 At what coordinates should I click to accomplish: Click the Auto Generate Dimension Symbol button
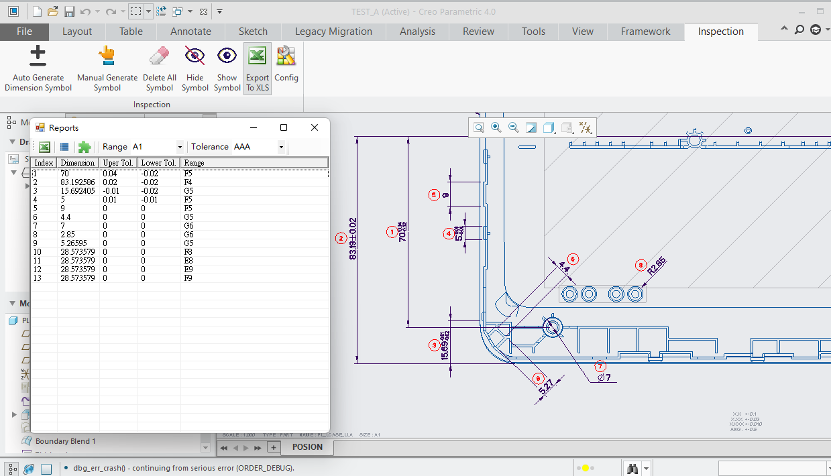[x=38, y=69]
